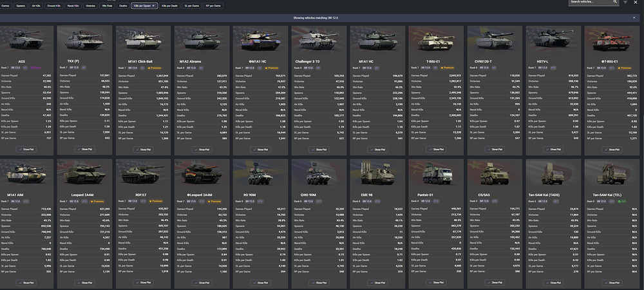Image resolution: width=644 pixels, height=290 pixels.
Task: Show the plot for HSTV-L
Action: pos(554,150)
